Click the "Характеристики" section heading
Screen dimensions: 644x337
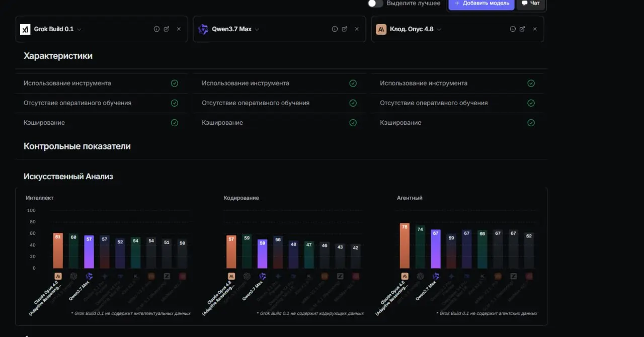[x=58, y=56]
